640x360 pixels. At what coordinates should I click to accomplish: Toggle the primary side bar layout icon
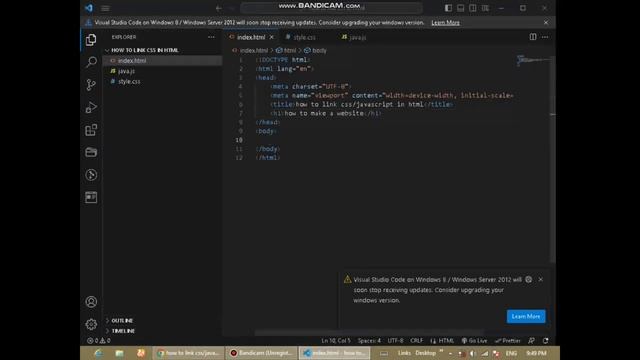448,8
